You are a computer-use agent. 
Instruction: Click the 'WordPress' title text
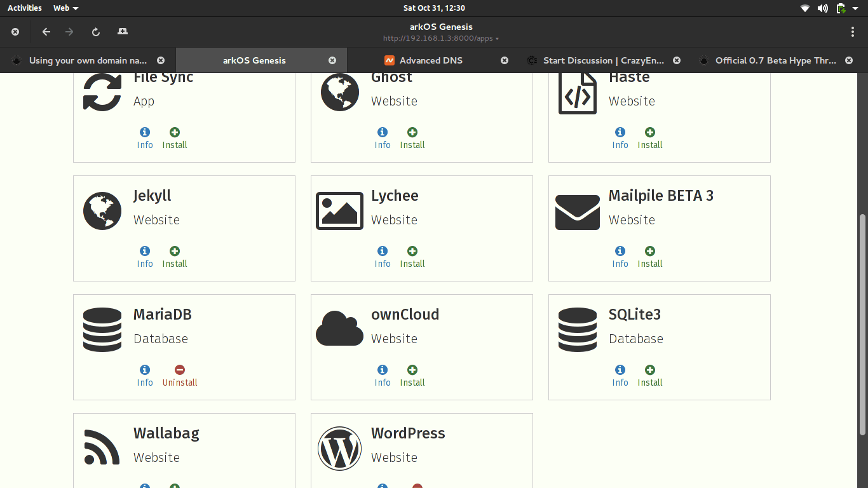(x=408, y=433)
